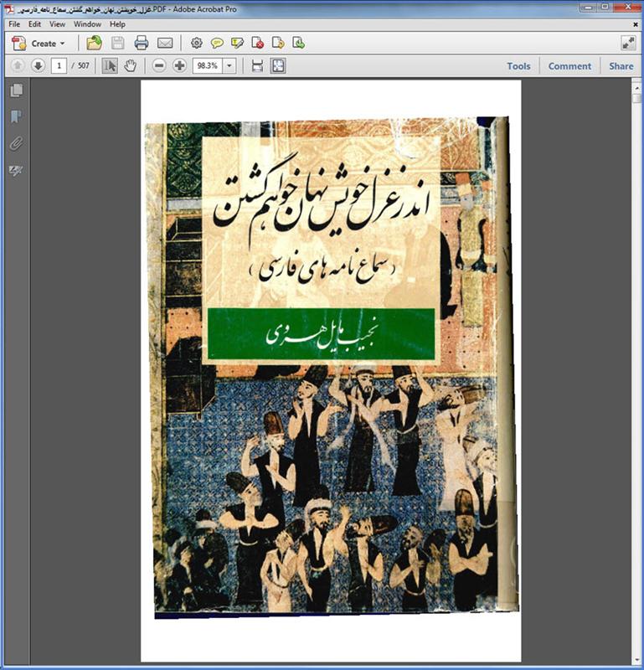Activate the Hand pan tool
The height and width of the screenshot is (670, 644).
click(130, 66)
